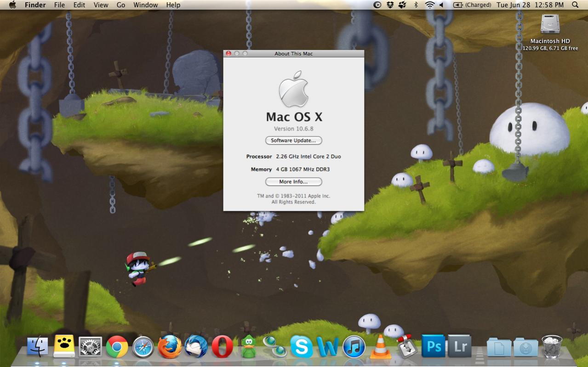The width and height of the screenshot is (588, 367).
Task: Open the Help menu
Action: [x=173, y=5]
